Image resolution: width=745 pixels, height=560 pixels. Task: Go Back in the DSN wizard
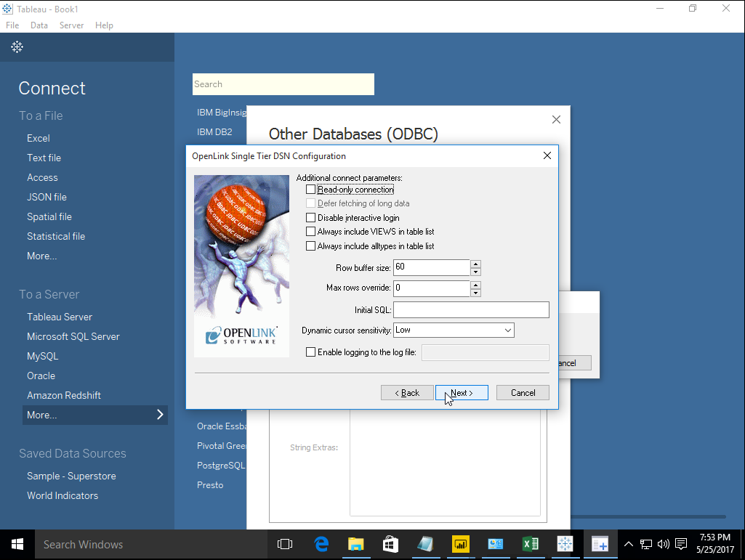[x=407, y=393]
